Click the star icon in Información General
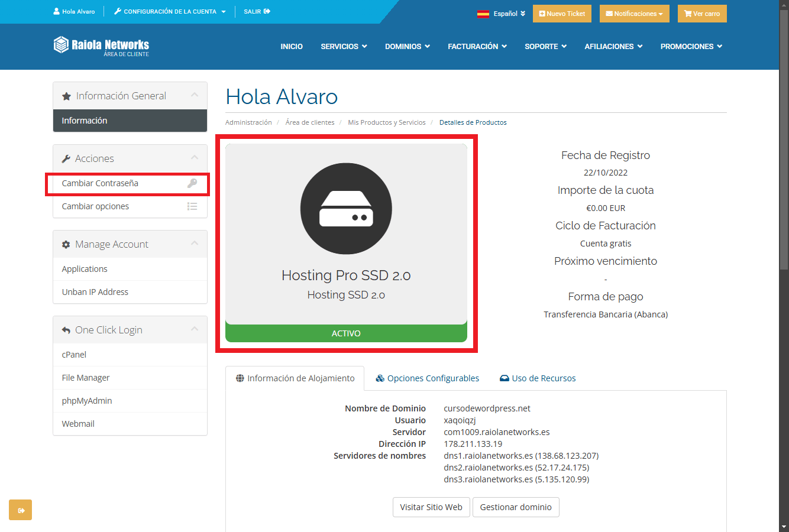This screenshot has width=789, height=532. pyautogui.click(x=66, y=96)
